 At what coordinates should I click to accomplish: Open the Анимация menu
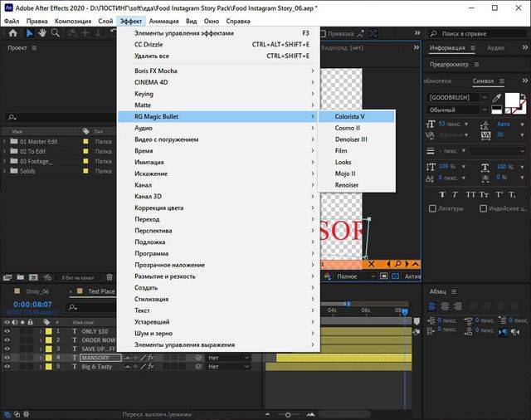point(163,20)
